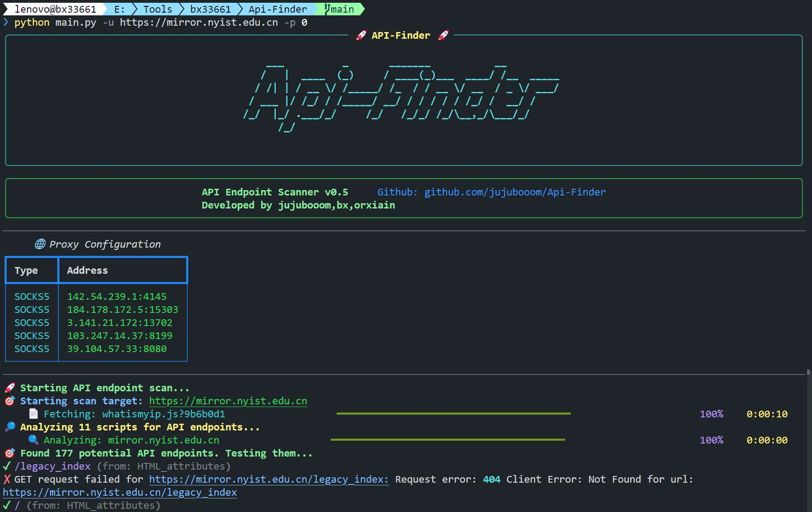Click the rocket emoji before Starting API endpoint scan
Viewport: 812px width, 512px height.
pyautogui.click(x=10, y=388)
